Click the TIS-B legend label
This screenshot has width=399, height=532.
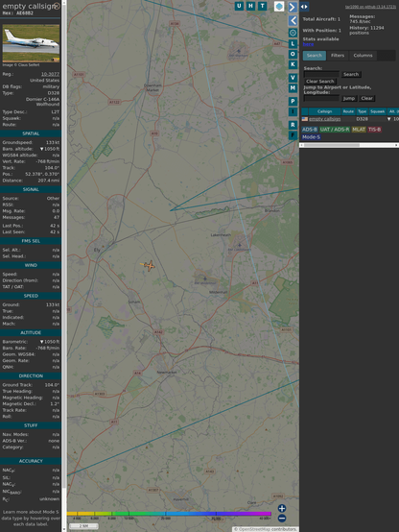point(374,130)
